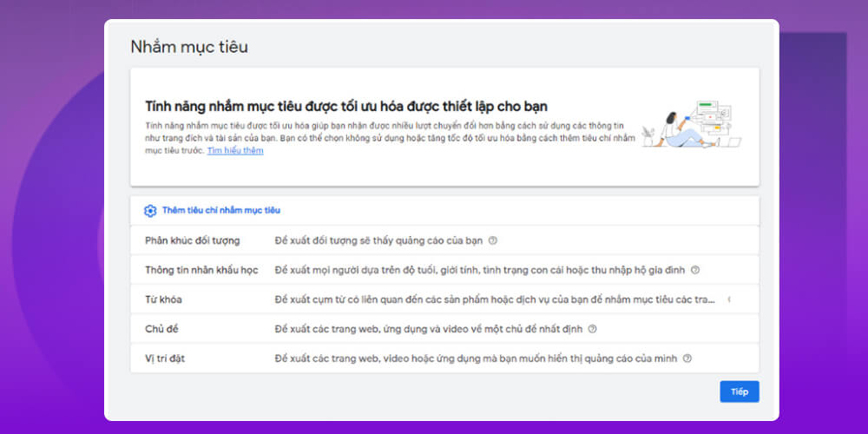
Task: Open the Tìm hiểu thêm link
Action: tap(234, 151)
